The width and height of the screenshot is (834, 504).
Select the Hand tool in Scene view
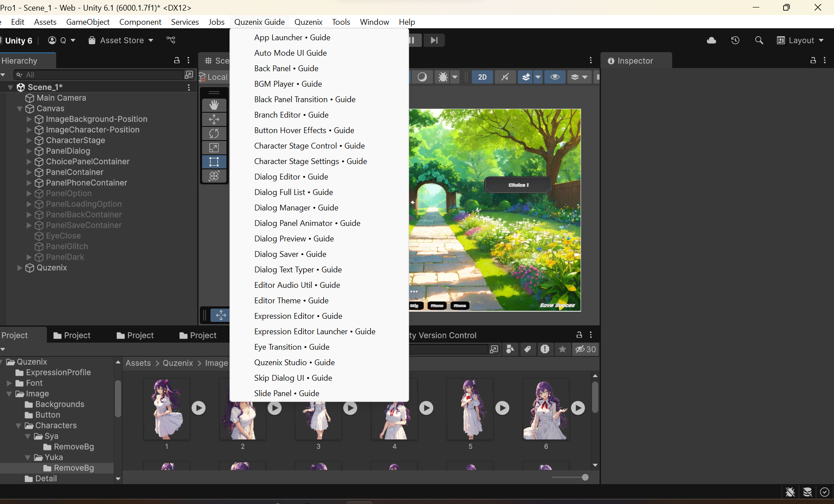(x=214, y=105)
